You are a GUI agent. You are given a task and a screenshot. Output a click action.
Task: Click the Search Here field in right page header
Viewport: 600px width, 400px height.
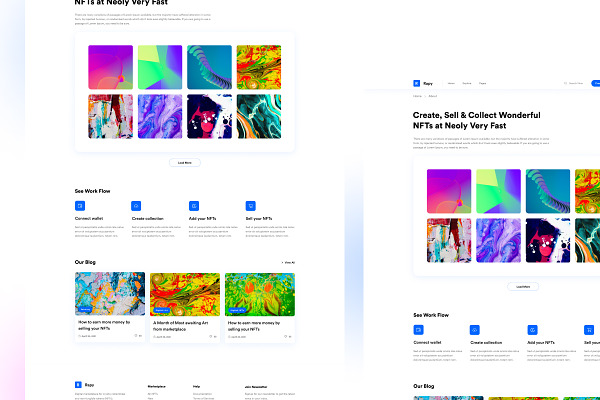pos(573,83)
